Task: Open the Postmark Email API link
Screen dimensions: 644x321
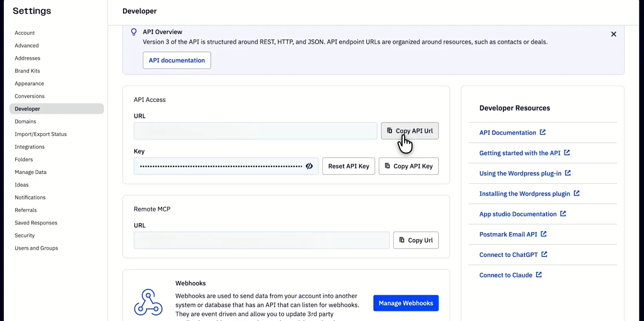Action: [x=508, y=235]
